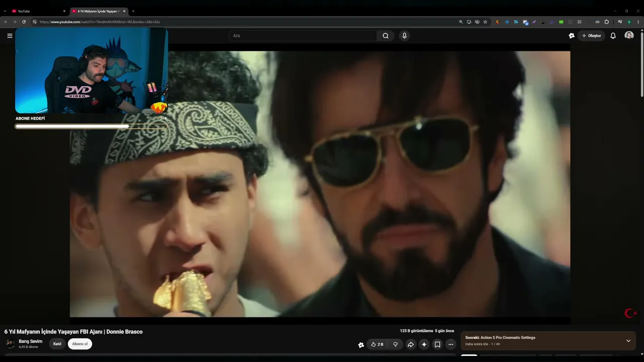The width and height of the screenshot is (644, 362).
Task: Click the search magnifier button
Action: [x=385, y=36]
